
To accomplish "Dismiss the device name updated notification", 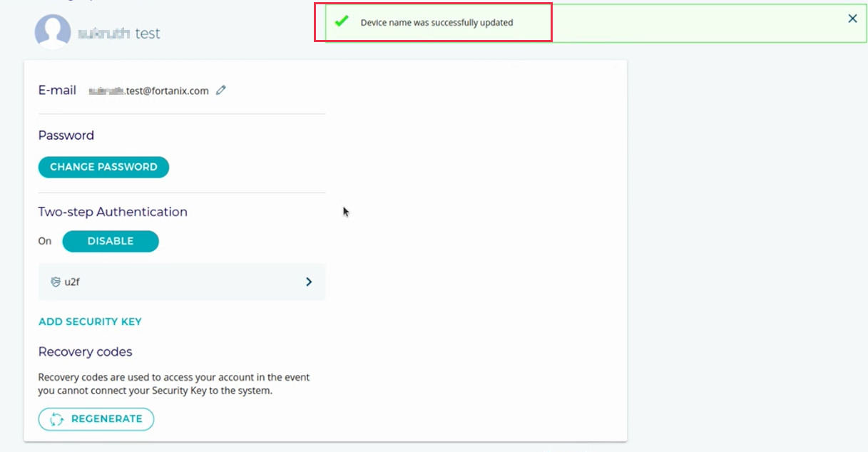I will 852,19.
